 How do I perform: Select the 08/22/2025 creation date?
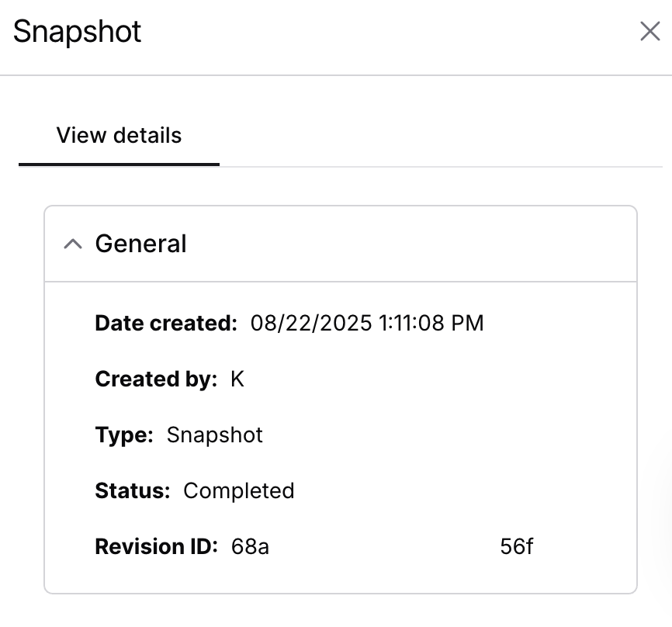[311, 323]
